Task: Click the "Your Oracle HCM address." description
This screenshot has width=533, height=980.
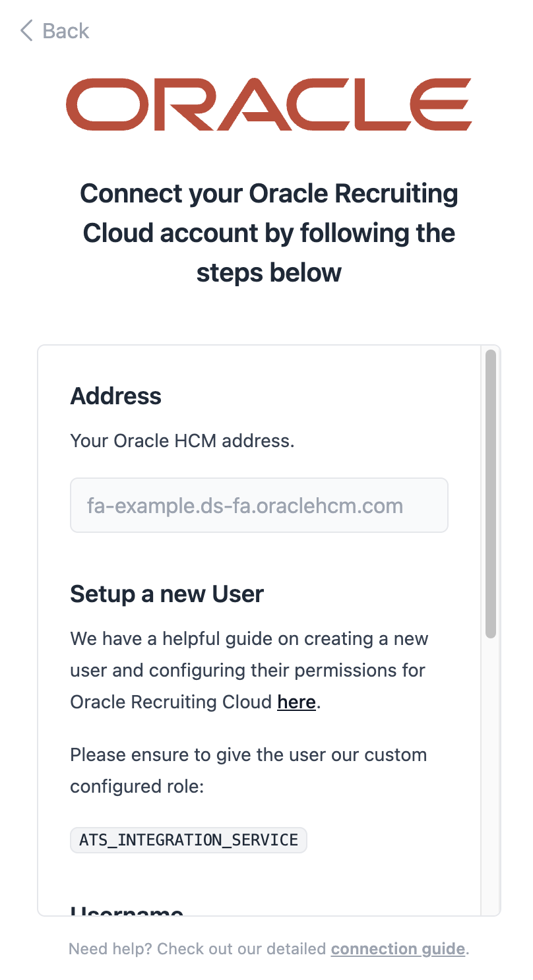Action: (182, 440)
